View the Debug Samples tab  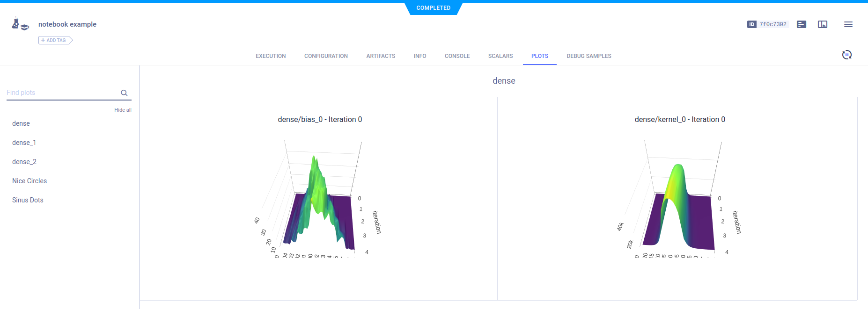(x=588, y=56)
